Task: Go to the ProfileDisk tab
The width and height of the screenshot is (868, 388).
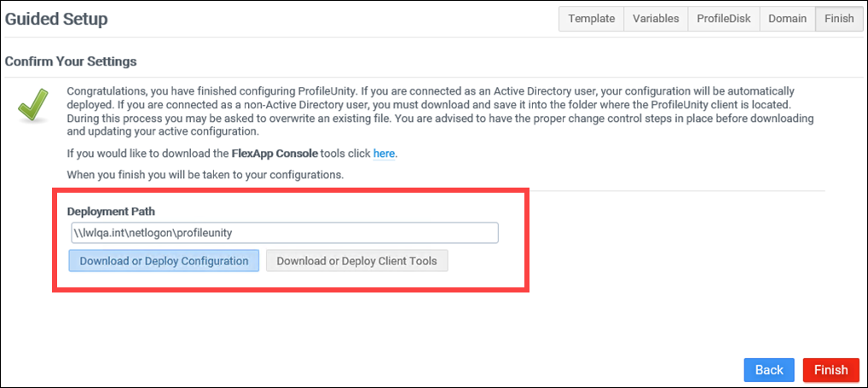Action: (x=723, y=19)
